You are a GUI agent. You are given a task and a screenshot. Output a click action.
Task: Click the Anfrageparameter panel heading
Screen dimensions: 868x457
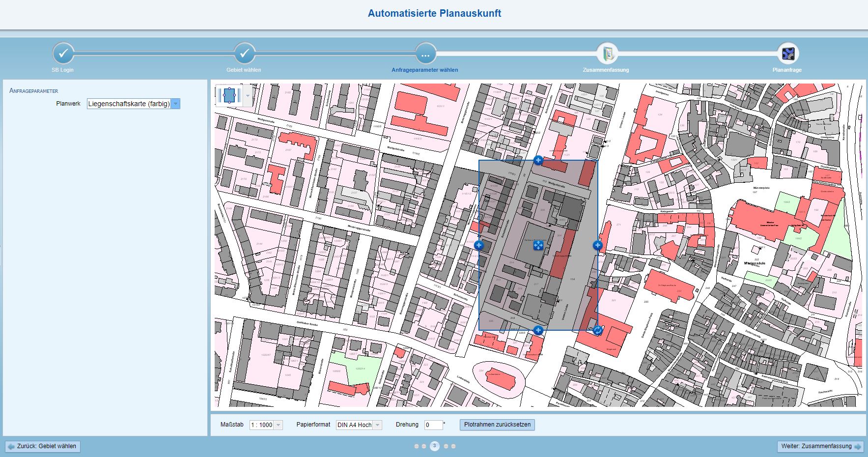click(x=34, y=91)
